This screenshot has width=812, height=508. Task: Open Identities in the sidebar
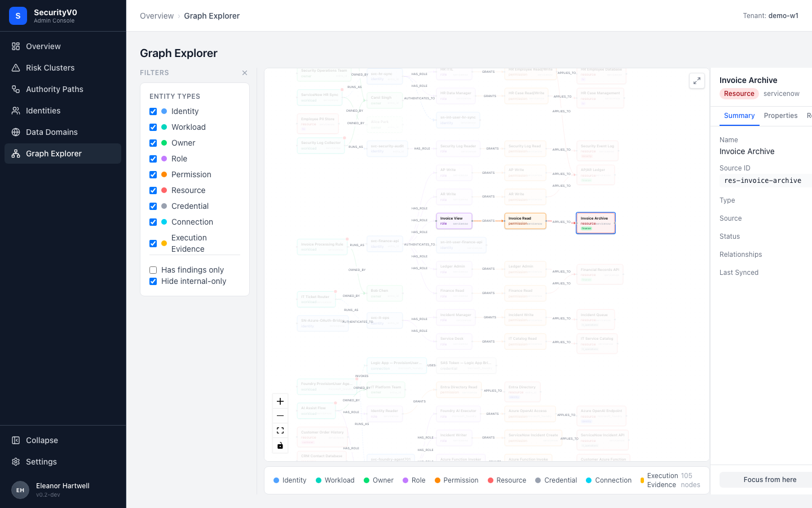(x=63, y=111)
